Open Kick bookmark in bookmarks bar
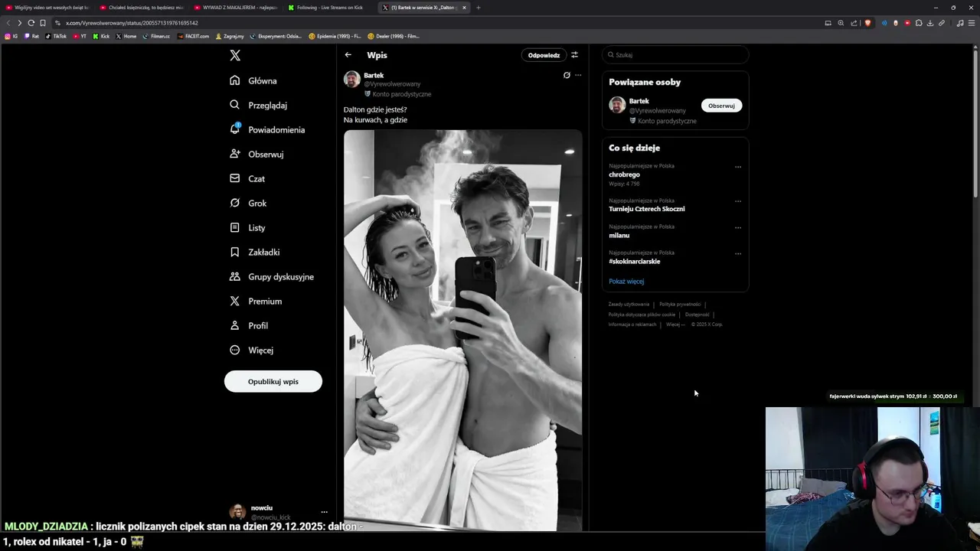The image size is (980, 551). [x=101, y=36]
